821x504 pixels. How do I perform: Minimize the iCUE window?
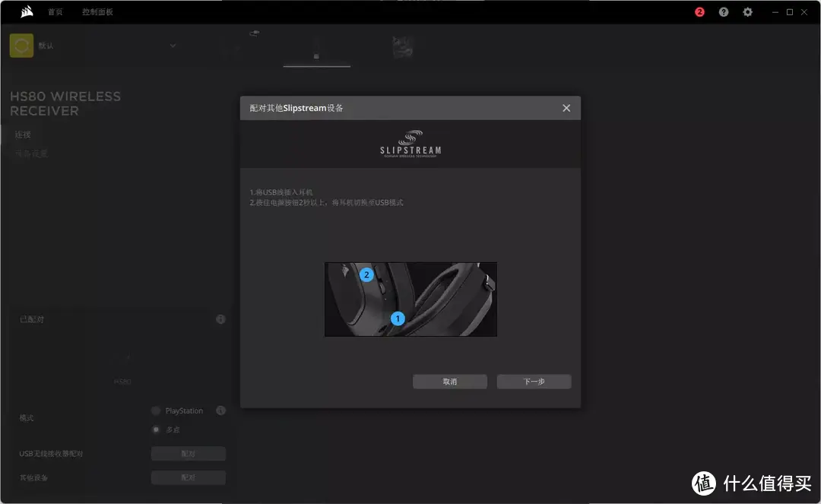[x=775, y=12]
